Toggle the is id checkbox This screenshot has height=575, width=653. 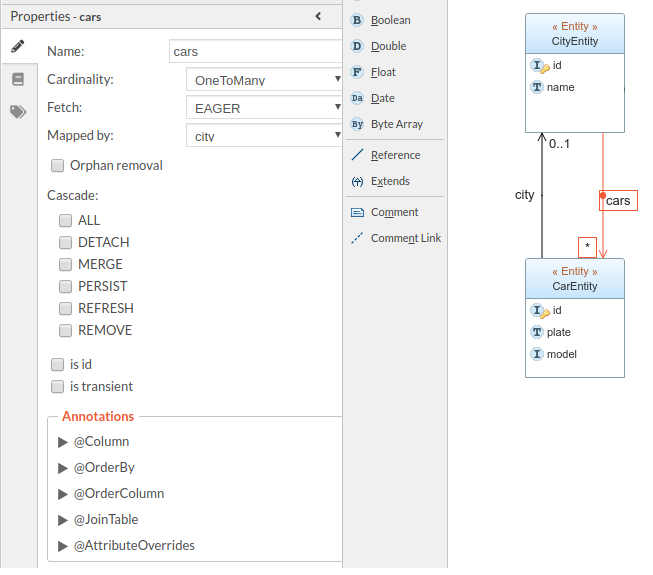pos(57,364)
